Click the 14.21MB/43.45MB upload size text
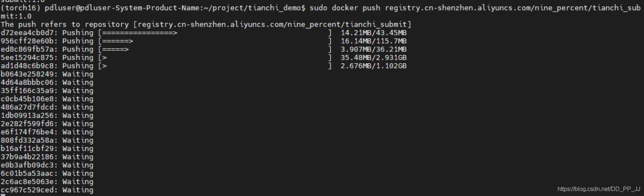 tap(373, 33)
